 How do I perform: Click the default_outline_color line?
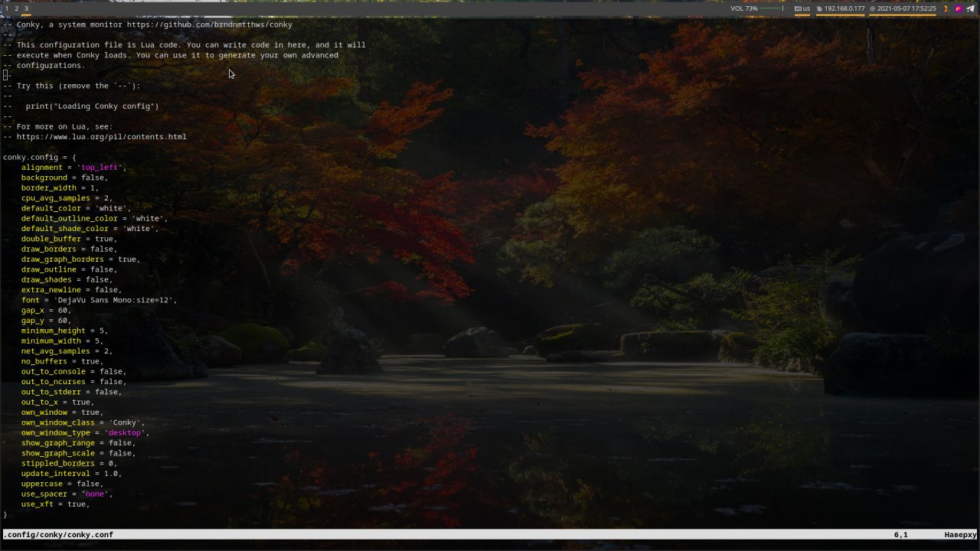click(x=94, y=218)
